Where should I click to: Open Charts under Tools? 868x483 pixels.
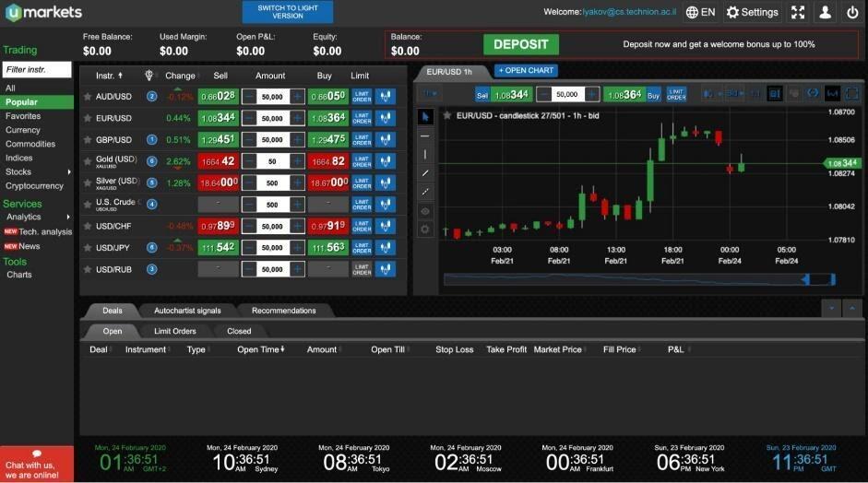[18, 275]
